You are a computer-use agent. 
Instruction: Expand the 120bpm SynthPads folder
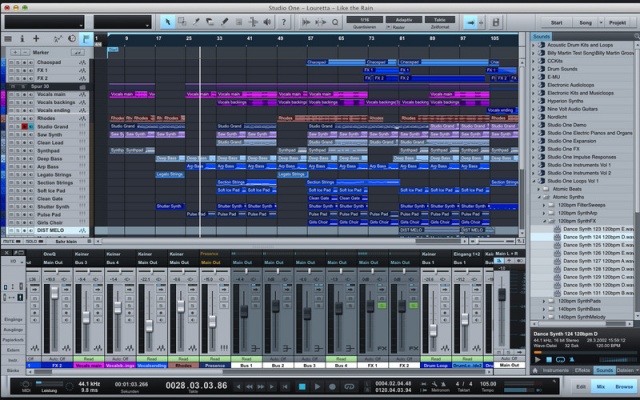point(543,299)
